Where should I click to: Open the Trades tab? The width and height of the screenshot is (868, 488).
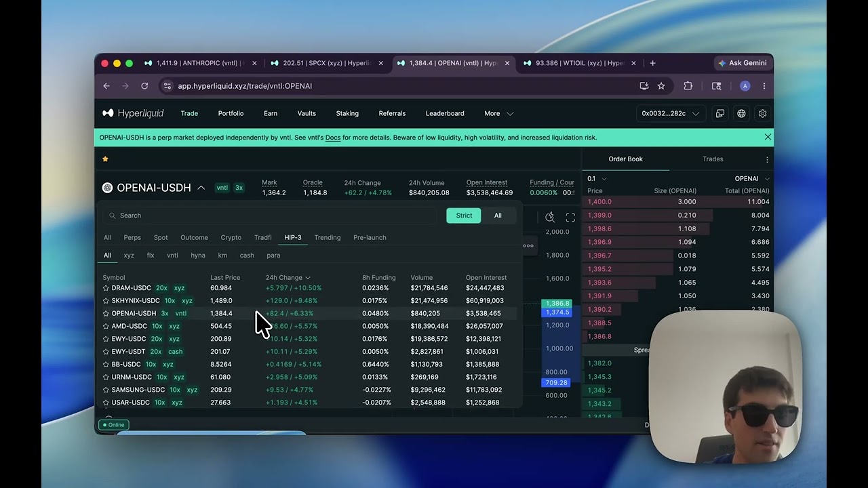pyautogui.click(x=713, y=159)
